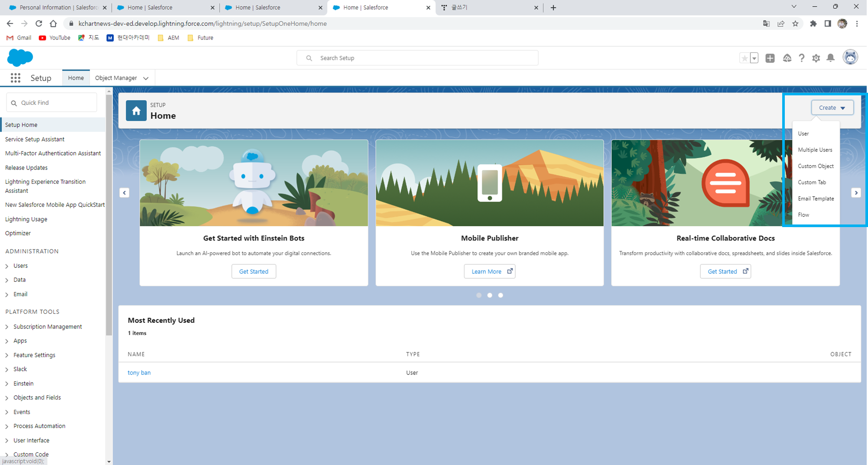Expand the Email tree node
The width and height of the screenshot is (868, 465).
tap(7, 295)
